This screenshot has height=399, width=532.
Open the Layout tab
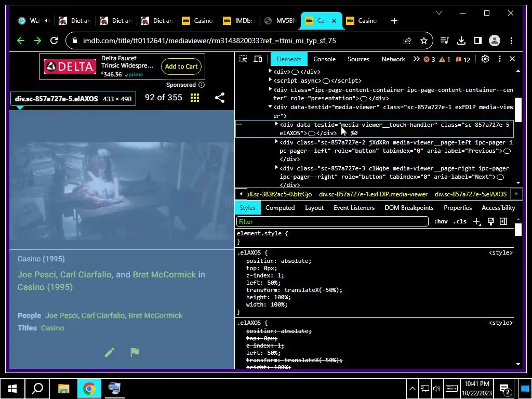pyautogui.click(x=314, y=208)
